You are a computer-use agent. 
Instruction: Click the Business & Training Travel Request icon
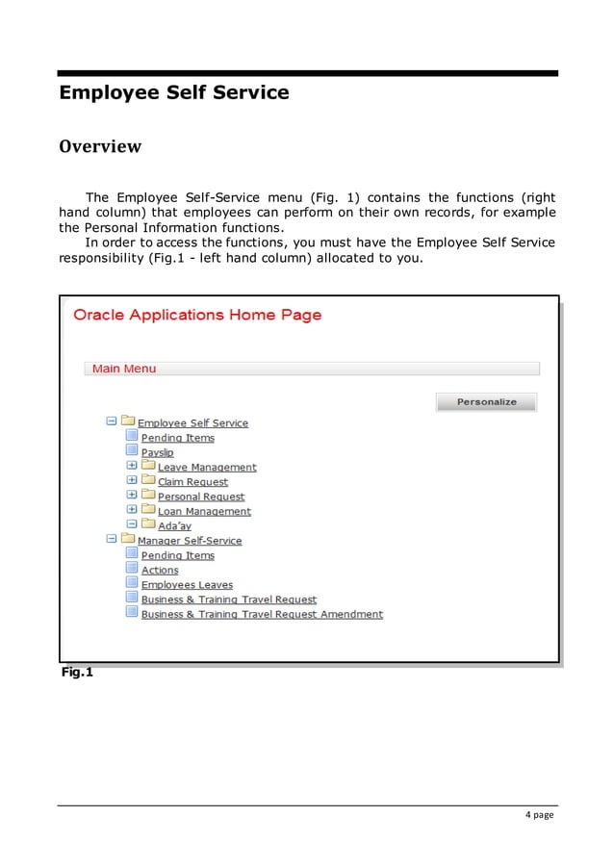(x=132, y=597)
